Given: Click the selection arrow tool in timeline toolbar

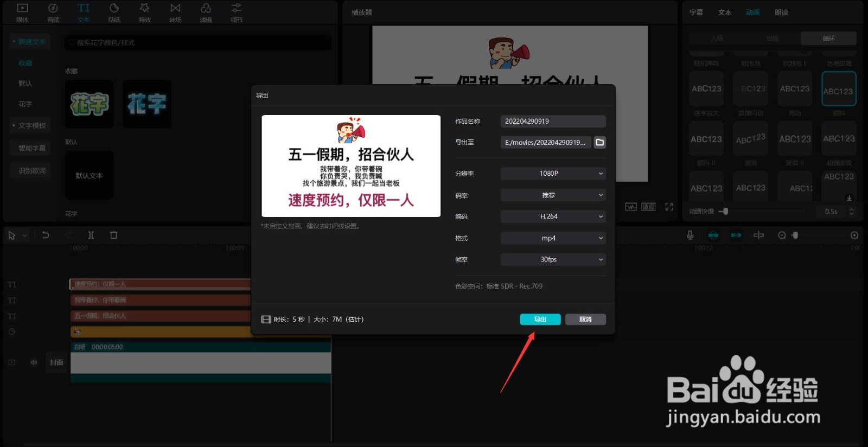Looking at the screenshot, I should (x=12, y=235).
